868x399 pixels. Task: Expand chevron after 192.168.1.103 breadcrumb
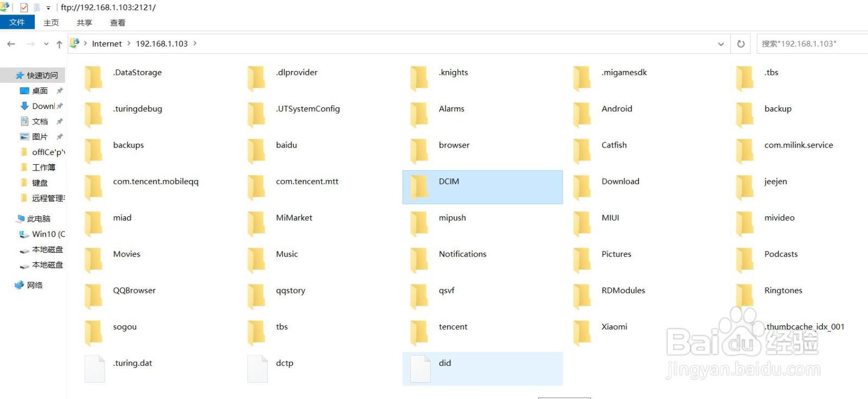[195, 43]
